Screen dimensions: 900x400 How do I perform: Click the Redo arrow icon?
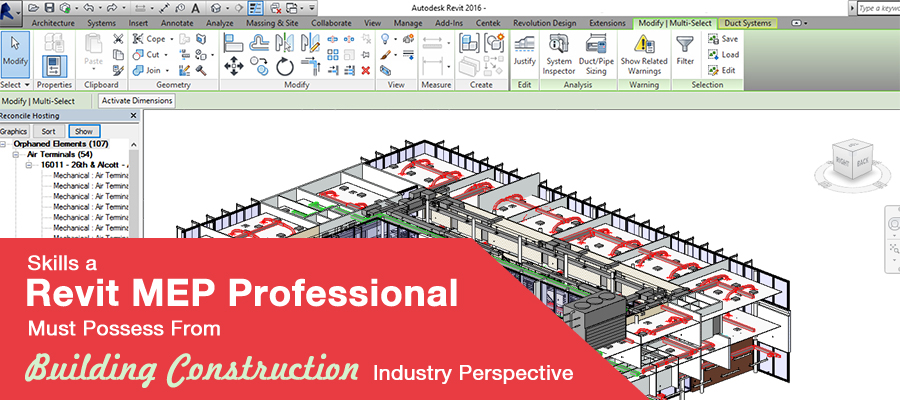coord(111,8)
